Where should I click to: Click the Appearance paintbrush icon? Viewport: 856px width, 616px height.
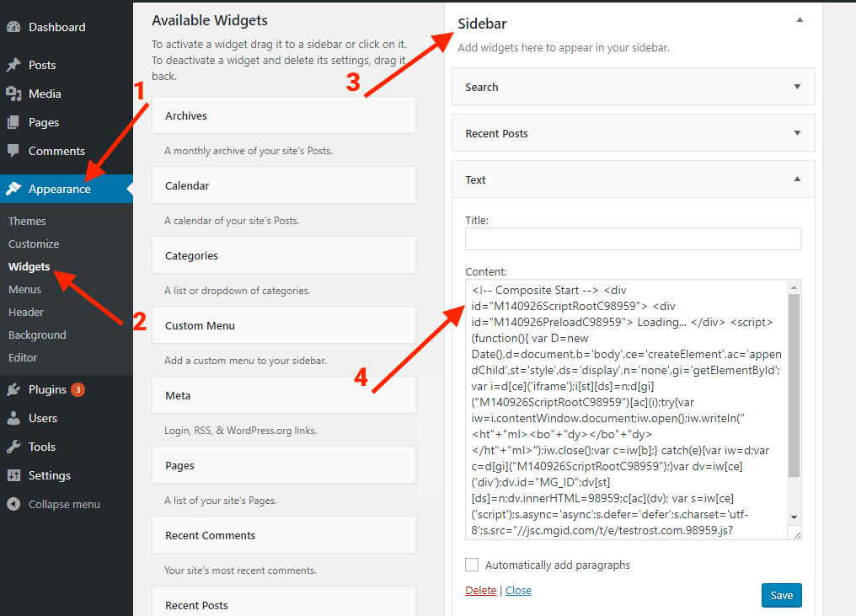pyautogui.click(x=13, y=189)
